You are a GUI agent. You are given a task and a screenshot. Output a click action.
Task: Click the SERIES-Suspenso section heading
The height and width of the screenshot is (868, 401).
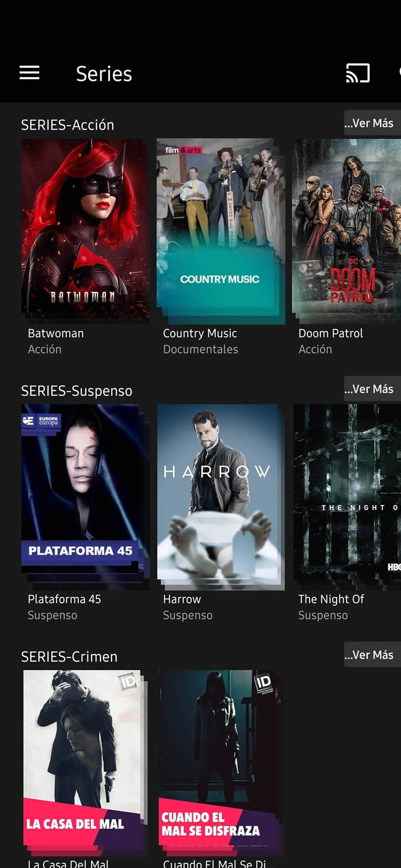[x=77, y=391]
